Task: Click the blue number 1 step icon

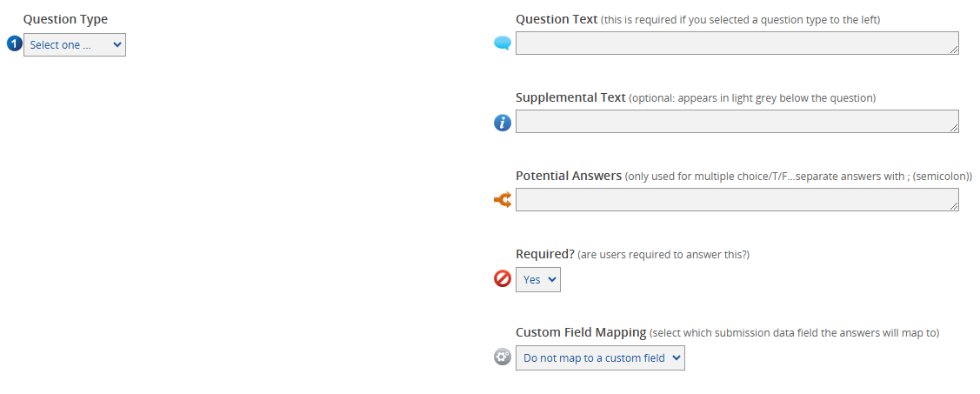Action: 14,44
